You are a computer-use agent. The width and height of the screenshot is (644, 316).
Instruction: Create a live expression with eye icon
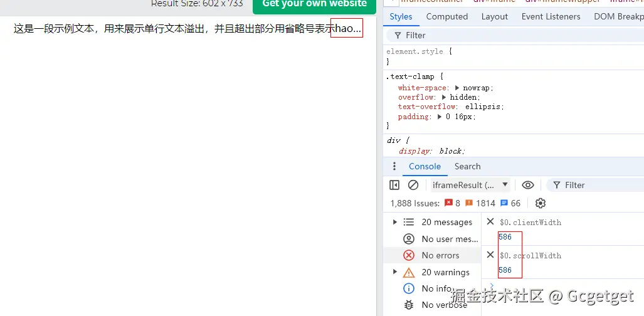click(528, 186)
